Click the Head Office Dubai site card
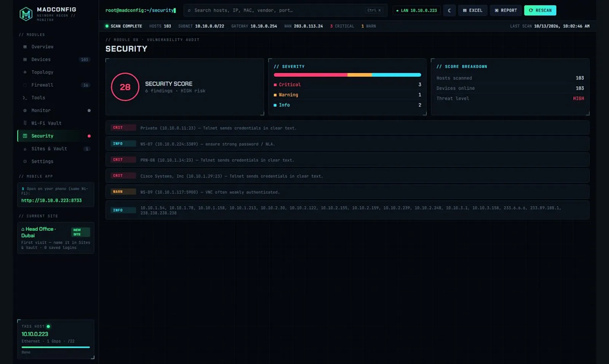This screenshot has height=364, width=609. pos(56,238)
